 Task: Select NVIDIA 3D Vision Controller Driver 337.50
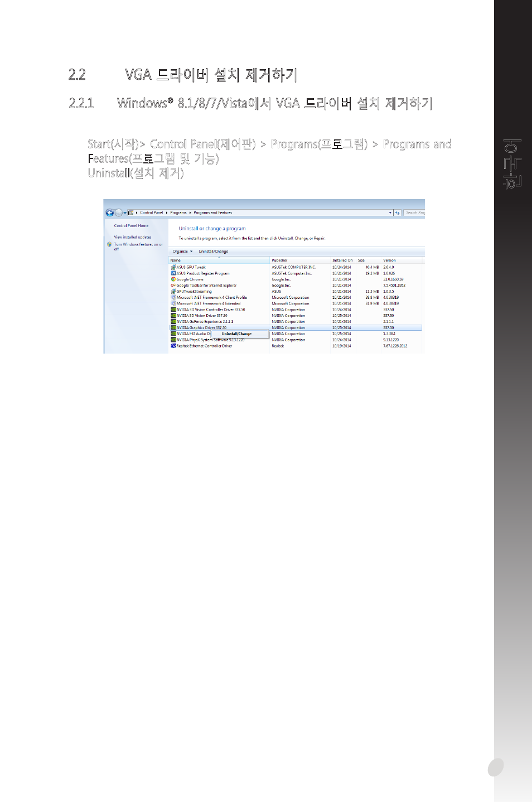click(211, 310)
